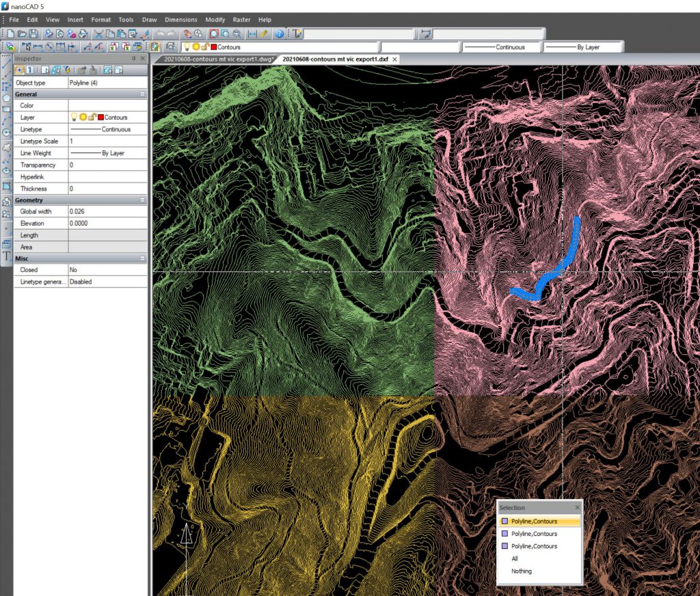Open the Dimensions menu
Image resolution: width=700 pixels, height=596 pixels.
click(x=180, y=20)
